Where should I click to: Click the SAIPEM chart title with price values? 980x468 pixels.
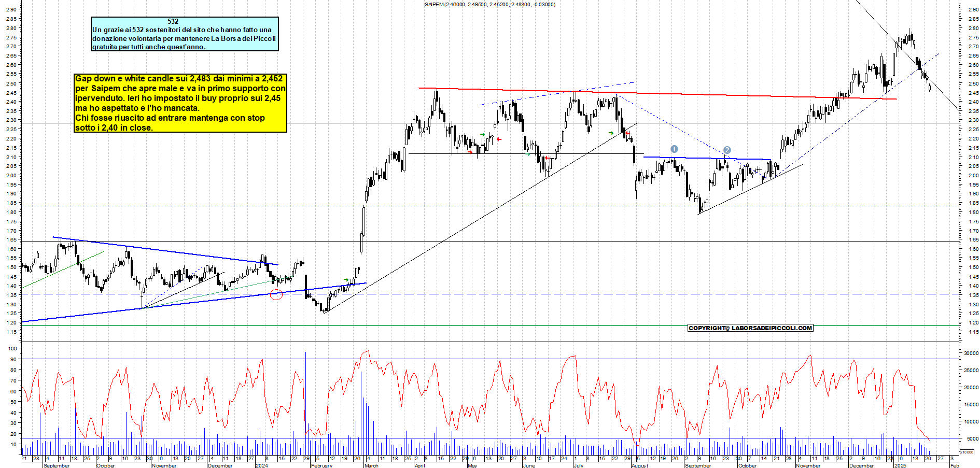tap(489, 5)
